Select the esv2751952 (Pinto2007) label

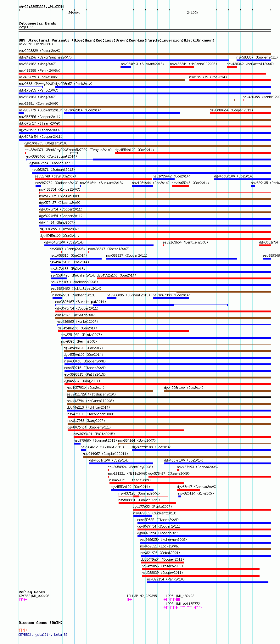(x=81, y=335)
